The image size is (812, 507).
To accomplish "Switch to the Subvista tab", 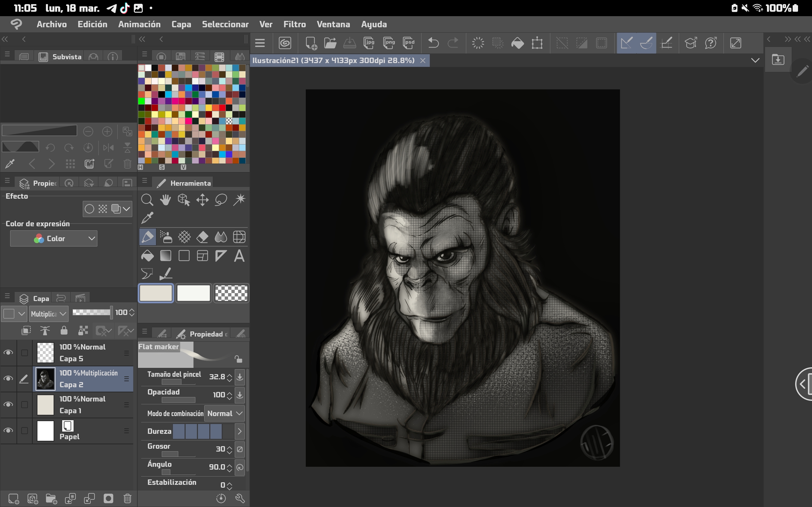I will (x=60, y=57).
